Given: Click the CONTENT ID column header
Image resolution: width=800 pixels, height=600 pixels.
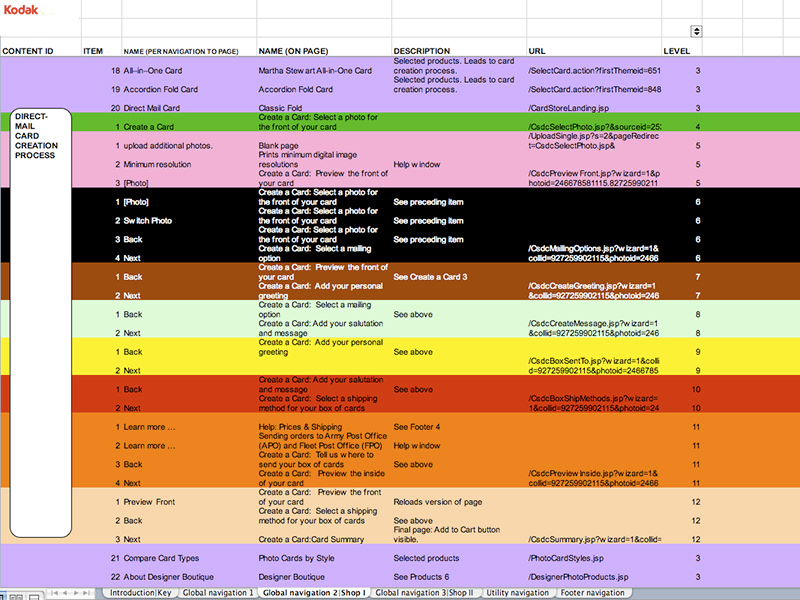Looking at the screenshot, I should point(28,51).
